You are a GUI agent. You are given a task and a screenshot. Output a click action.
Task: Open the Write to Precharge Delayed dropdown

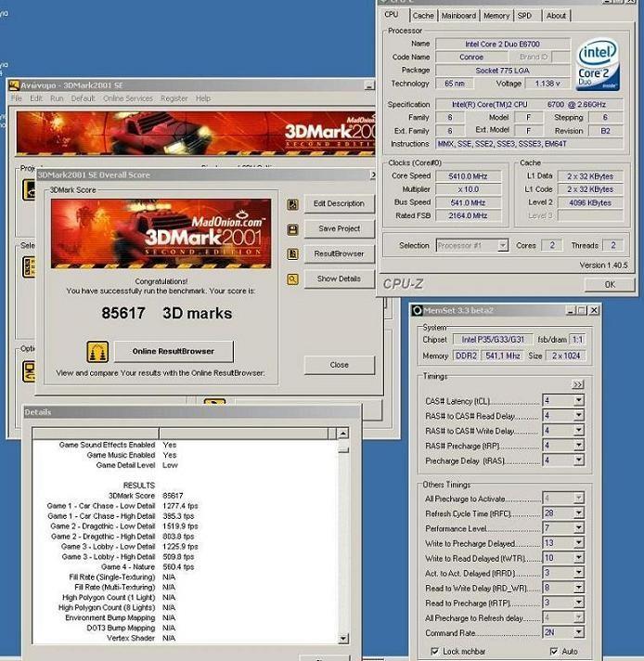click(579, 542)
